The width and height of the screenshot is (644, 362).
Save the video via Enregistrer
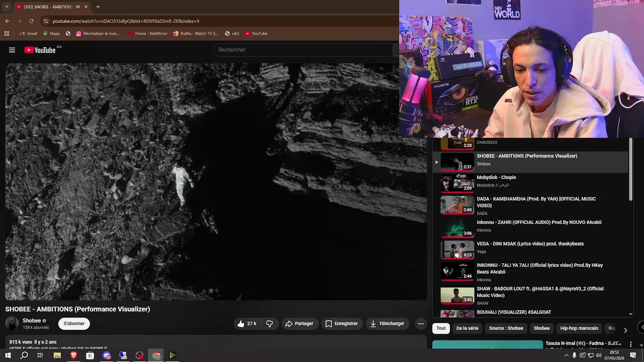click(342, 324)
